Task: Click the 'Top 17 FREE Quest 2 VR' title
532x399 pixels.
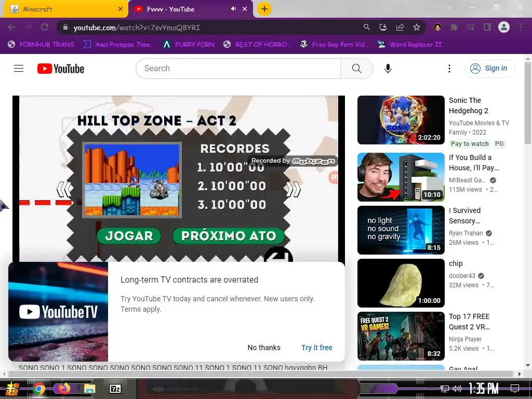Action: 469,322
